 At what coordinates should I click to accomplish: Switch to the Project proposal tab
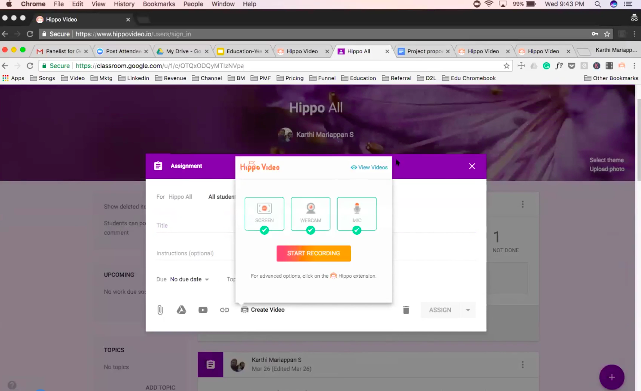(424, 51)
